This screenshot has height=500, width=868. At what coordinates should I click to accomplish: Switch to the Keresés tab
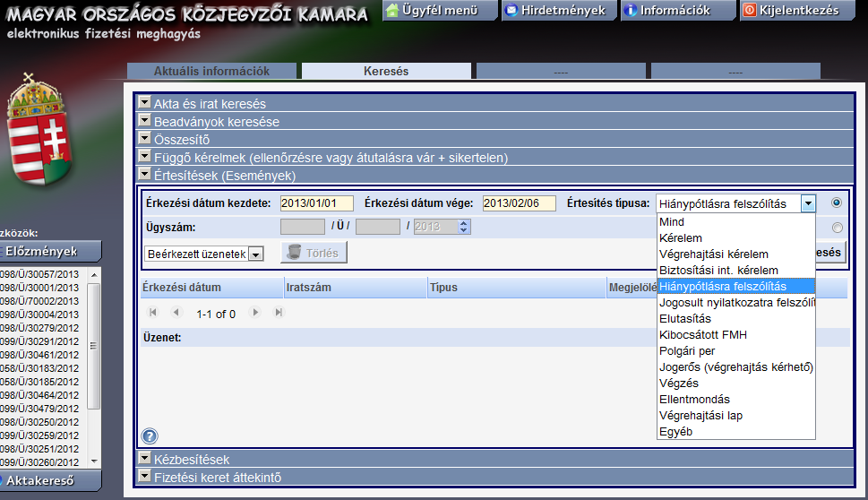tap(386, 71)
